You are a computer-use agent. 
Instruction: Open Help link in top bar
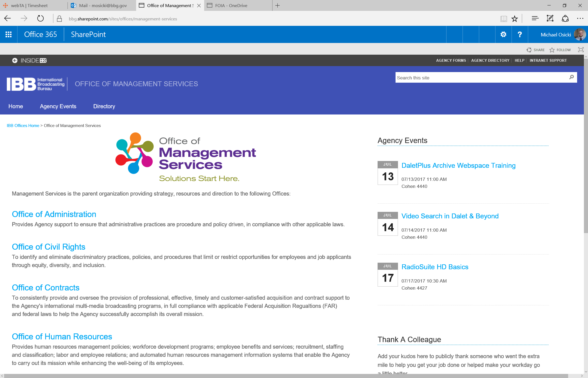[x=519, y=60]
